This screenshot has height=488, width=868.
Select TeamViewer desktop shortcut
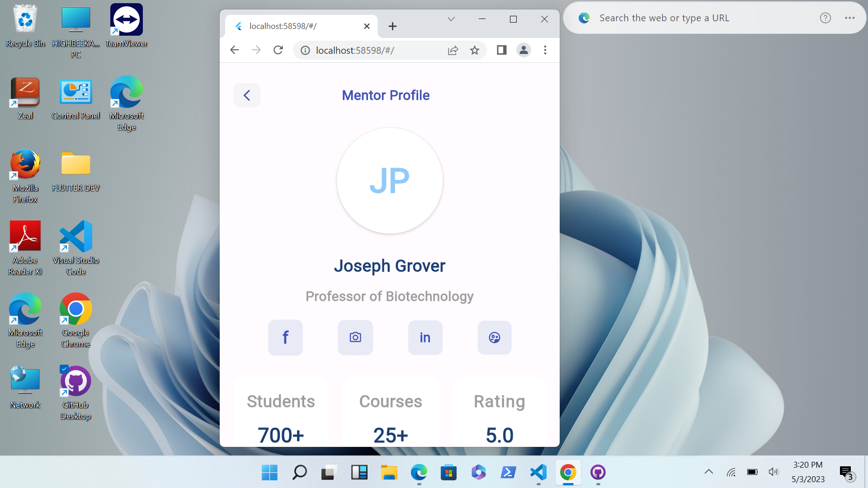point(127,26)
